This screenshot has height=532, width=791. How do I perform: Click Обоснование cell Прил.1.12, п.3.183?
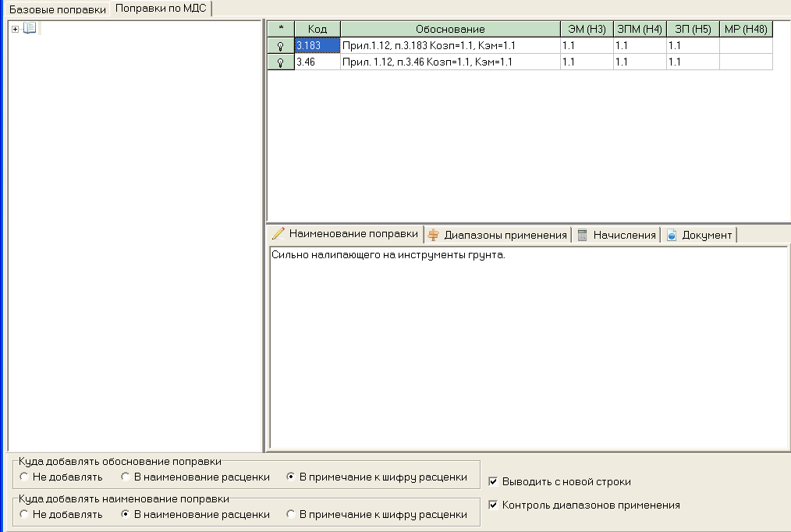coord(450,45)
